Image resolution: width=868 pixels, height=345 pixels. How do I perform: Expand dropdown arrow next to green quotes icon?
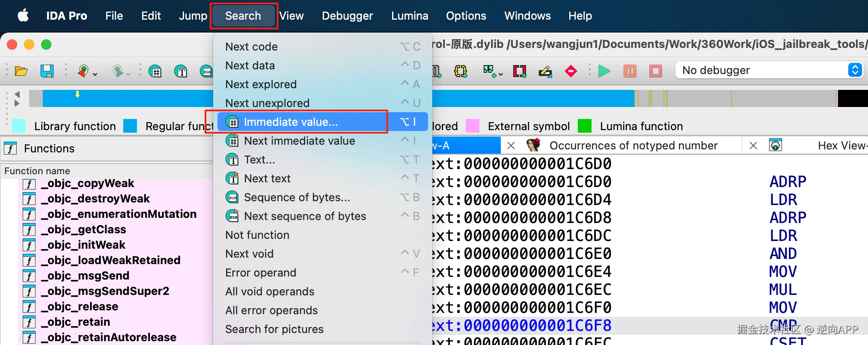click(x=501, y=74)
